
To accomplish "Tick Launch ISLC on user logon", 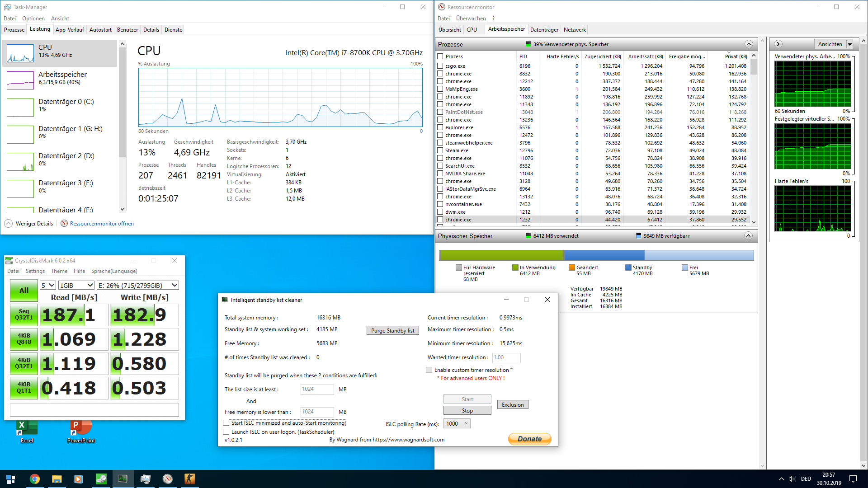I will [x=226, y=432].
